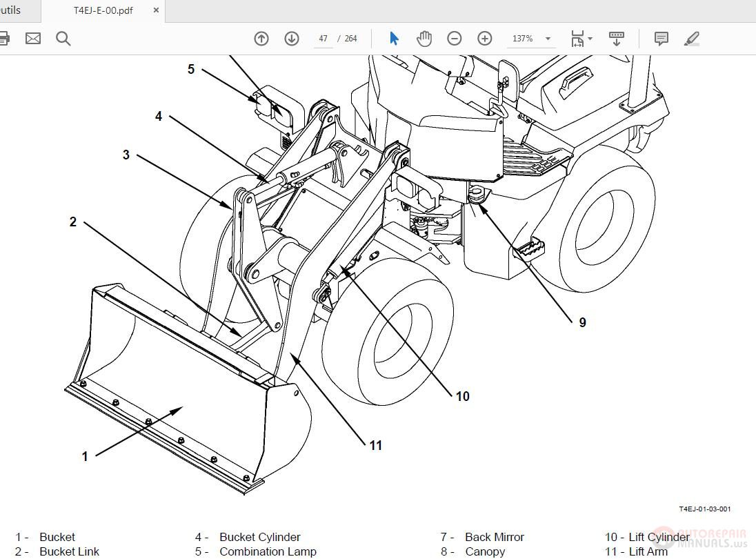
Task: Go to the previous page
Action: 261,39
